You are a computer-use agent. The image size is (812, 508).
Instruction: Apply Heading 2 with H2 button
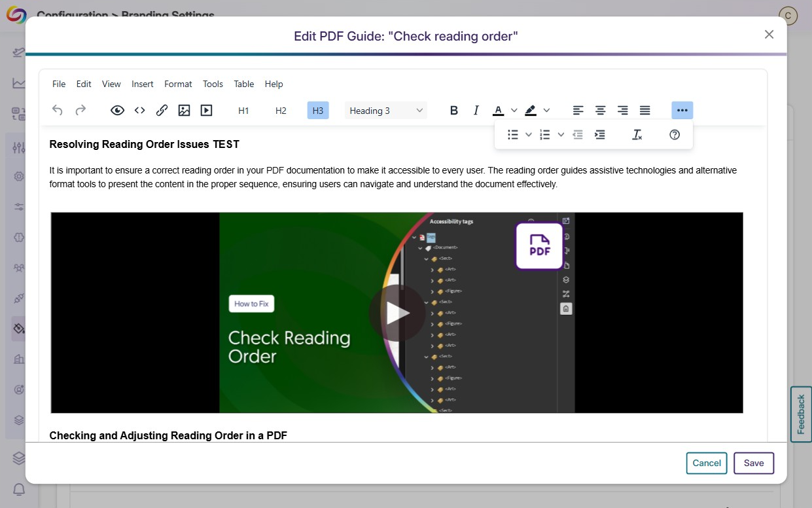click(281, 111)
